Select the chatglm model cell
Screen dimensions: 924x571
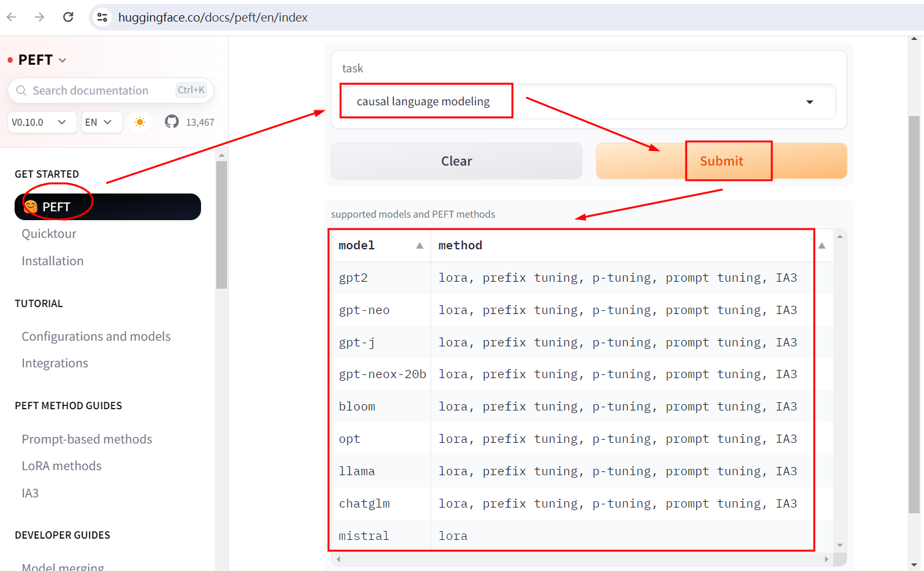click(x=381, y=504)
